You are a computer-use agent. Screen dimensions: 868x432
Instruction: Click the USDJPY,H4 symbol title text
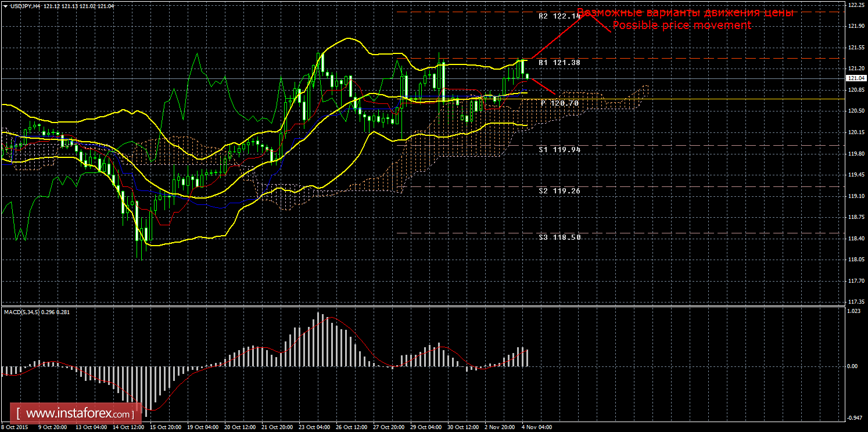click(26, 5)
